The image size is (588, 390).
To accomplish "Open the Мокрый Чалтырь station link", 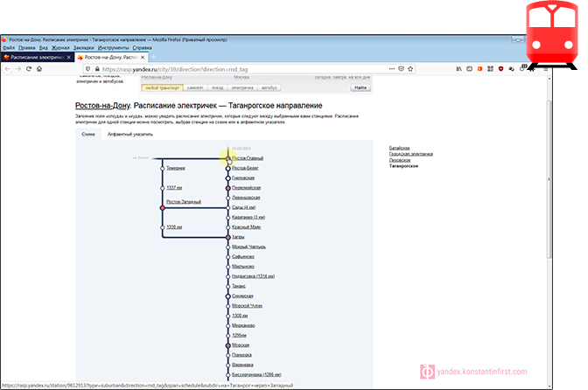I will pyautogui.click(x=249, y=247).
